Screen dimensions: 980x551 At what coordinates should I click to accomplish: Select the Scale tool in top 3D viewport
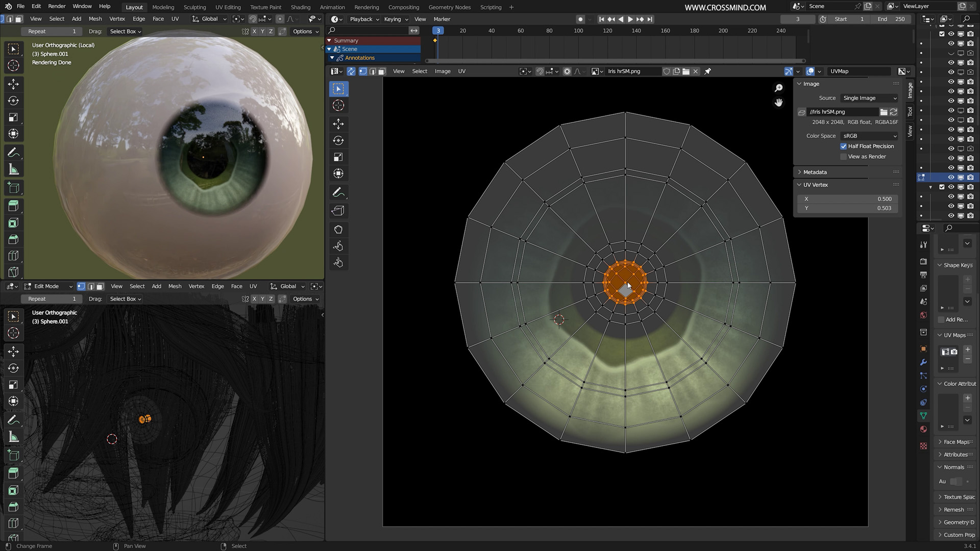pyautogui.click(x=14, y=117)
